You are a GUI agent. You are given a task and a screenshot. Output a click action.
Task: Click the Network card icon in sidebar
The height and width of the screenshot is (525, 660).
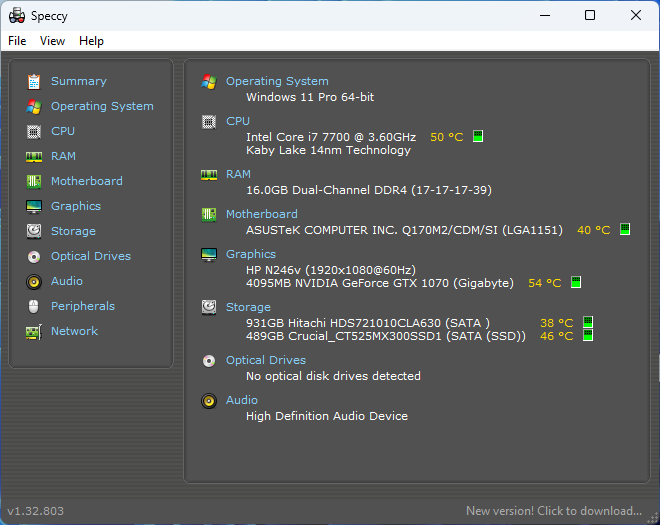coord(34,332)
